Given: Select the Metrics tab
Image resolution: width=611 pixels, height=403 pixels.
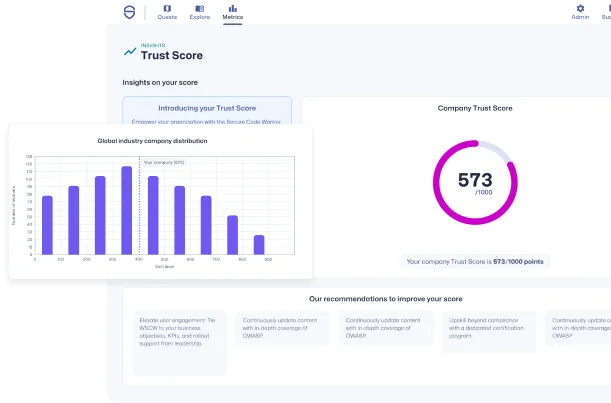Looking at the screenshot, I should click(233, 12).
